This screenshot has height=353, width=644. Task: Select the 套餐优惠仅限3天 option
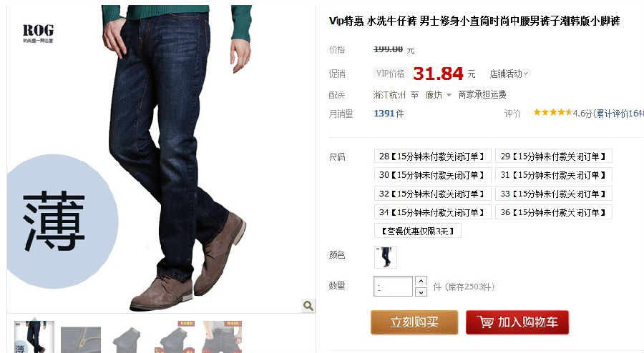click(418, 231)
